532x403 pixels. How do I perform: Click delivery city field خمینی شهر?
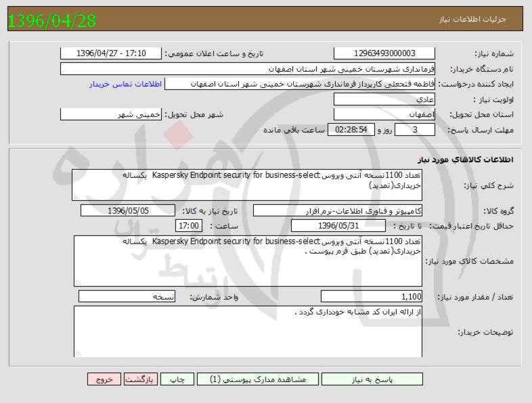click(112, 115)
